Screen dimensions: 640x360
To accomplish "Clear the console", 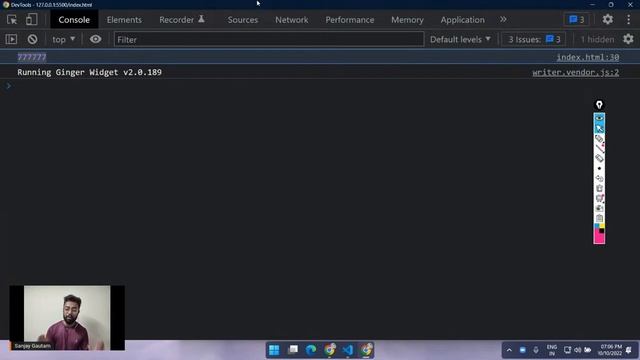I will click(x=32, y=39).
